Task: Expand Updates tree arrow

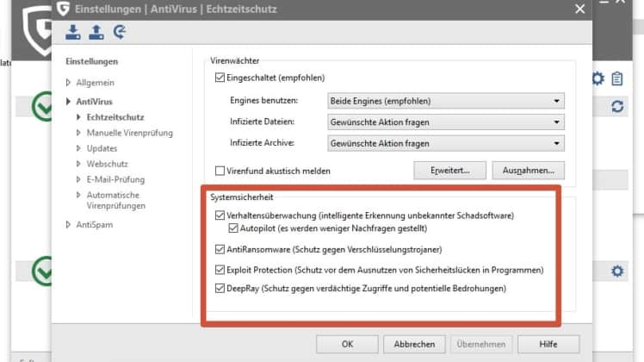Action: click(x=78, y=148)
